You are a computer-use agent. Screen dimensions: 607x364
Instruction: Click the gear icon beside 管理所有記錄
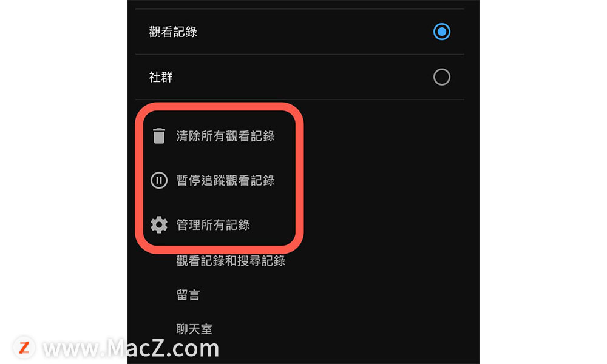(x=158, y=224)
